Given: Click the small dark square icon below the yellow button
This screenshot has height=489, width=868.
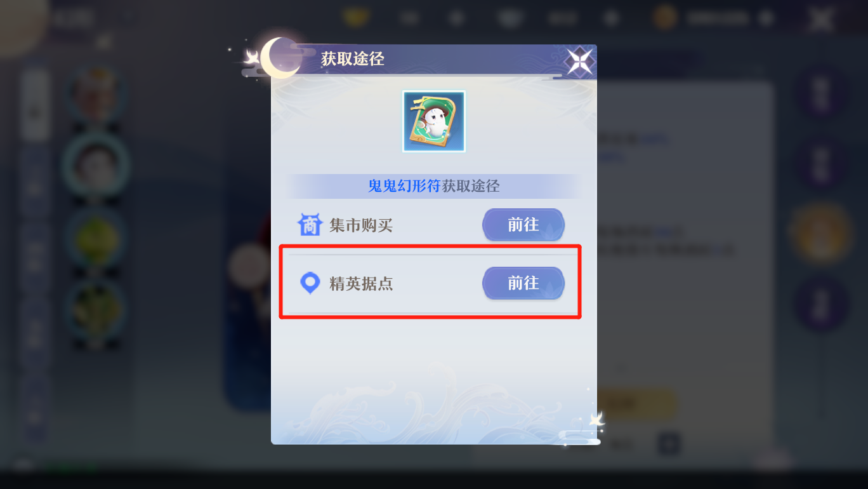Looking at the screenshot, I should tap(669, 444).
